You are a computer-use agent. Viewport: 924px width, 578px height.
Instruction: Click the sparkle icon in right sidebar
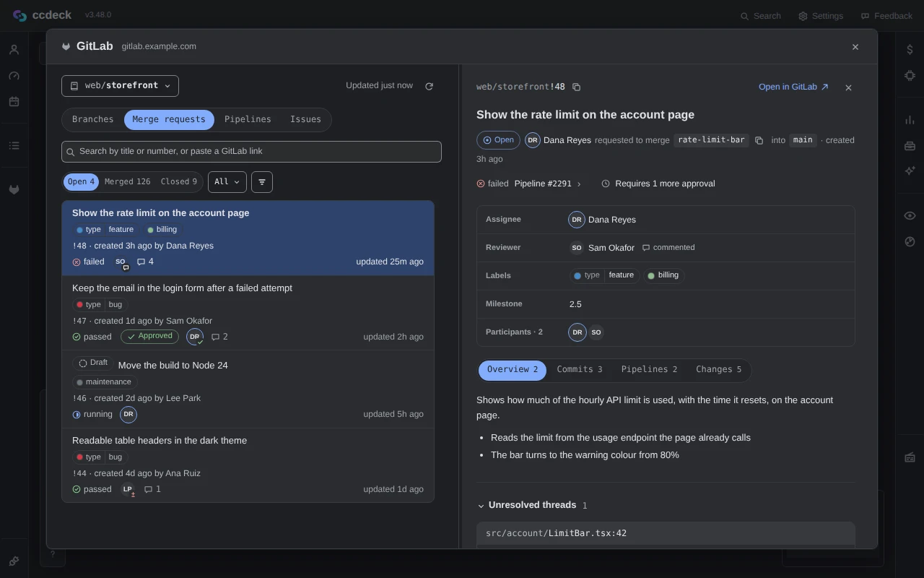910,171
